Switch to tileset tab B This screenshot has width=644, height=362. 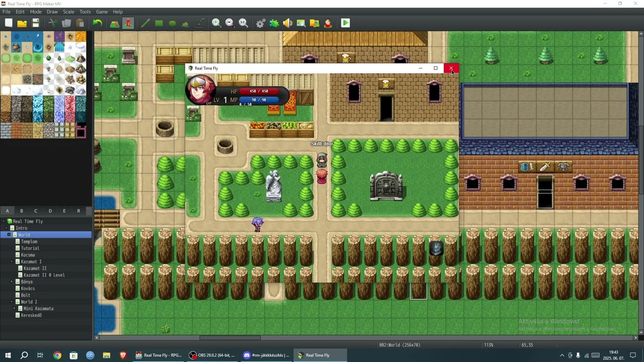point(22,211)
